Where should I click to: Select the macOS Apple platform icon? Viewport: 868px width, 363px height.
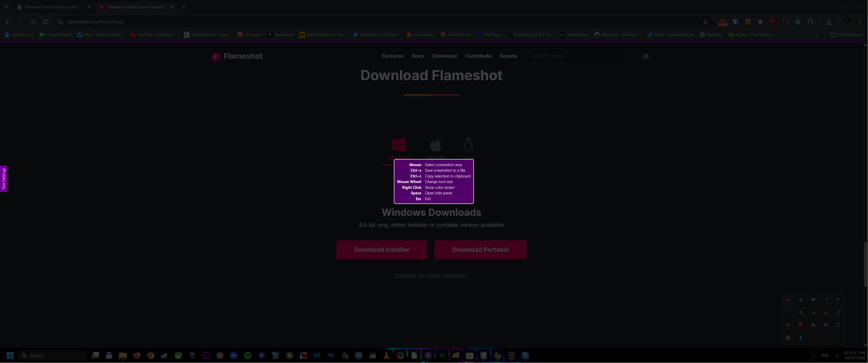[436, 145]
